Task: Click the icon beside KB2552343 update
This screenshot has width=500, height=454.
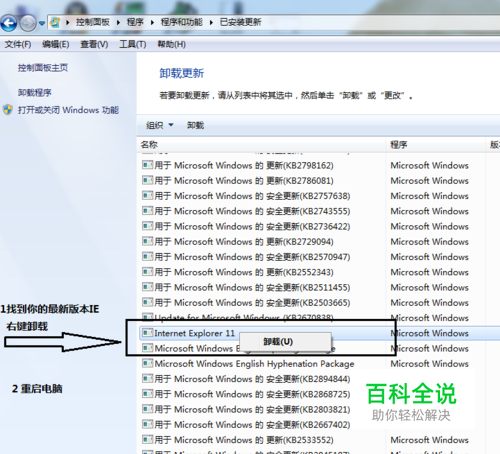Action: 147,272
